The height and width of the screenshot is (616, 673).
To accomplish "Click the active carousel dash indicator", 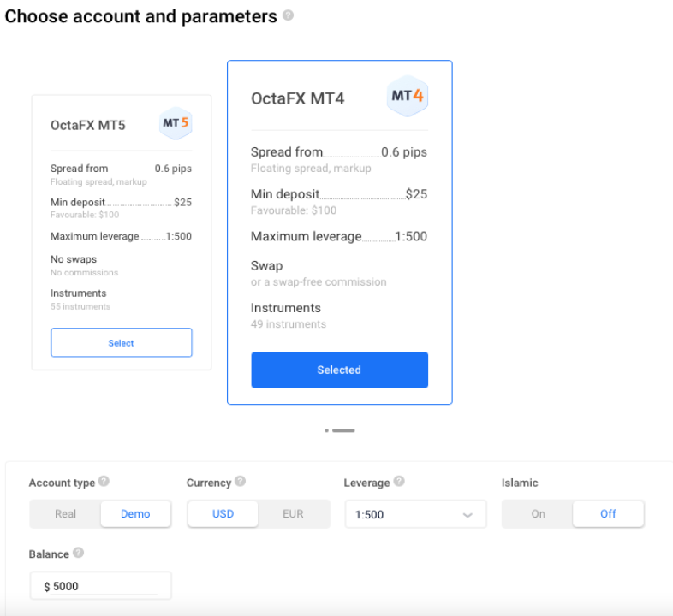I will tap(343, 430).
